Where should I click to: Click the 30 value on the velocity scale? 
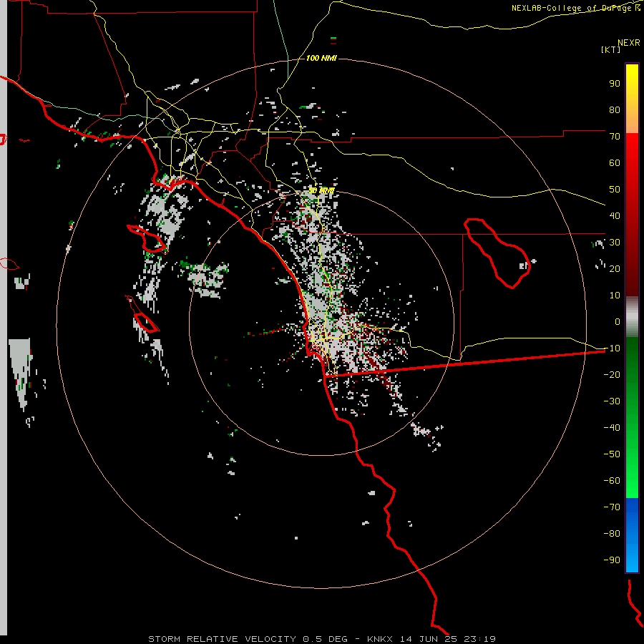point(615,243)
